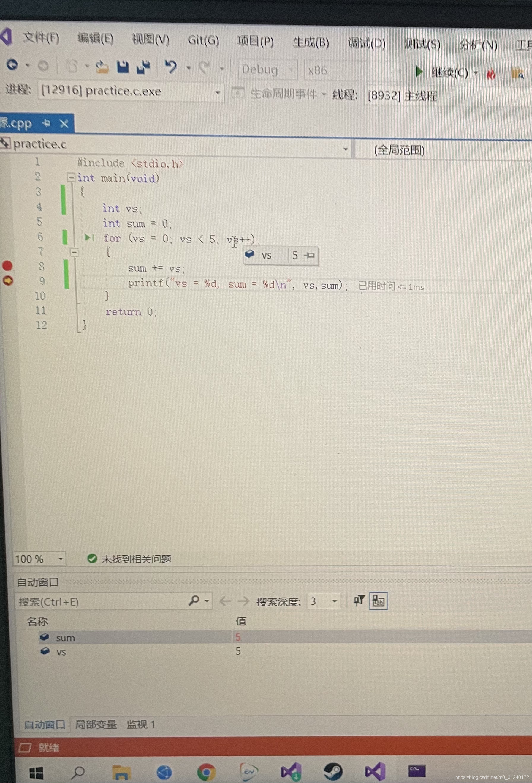The image size is (532, 783).
Task: Open the Build menu 生成(B)
Action: (311, 42)
